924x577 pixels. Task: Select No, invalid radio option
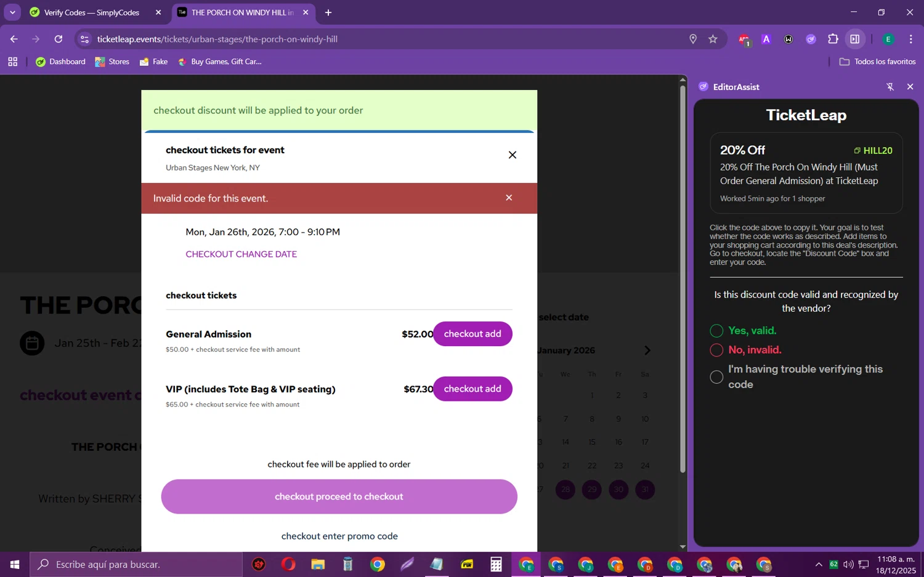tap(716, 350)
